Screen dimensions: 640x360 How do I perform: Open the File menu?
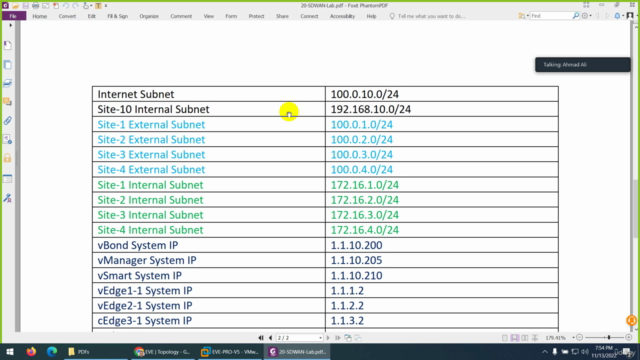pyautogui.click(x=13, y=16)
